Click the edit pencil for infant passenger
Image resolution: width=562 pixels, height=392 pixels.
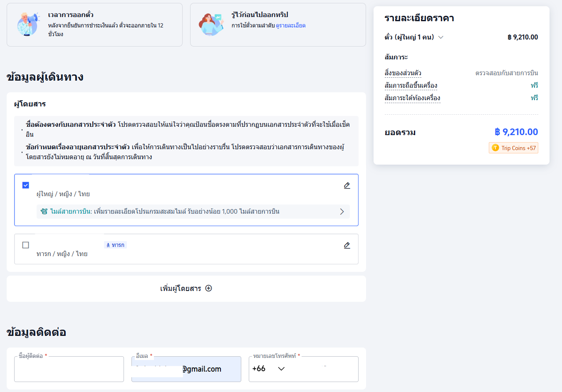tap(347, 245)
